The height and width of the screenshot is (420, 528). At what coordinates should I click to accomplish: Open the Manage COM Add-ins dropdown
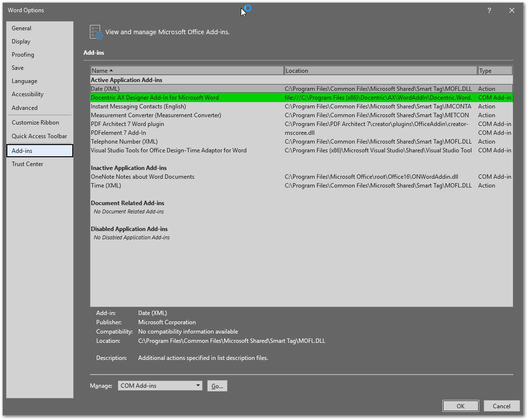click(x=160, y=386)
